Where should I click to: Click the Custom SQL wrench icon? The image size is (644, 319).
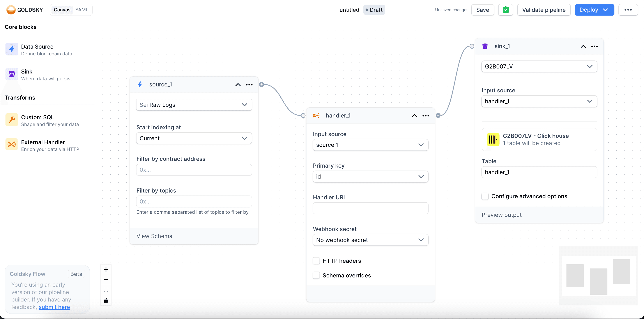tap(12, 120)
